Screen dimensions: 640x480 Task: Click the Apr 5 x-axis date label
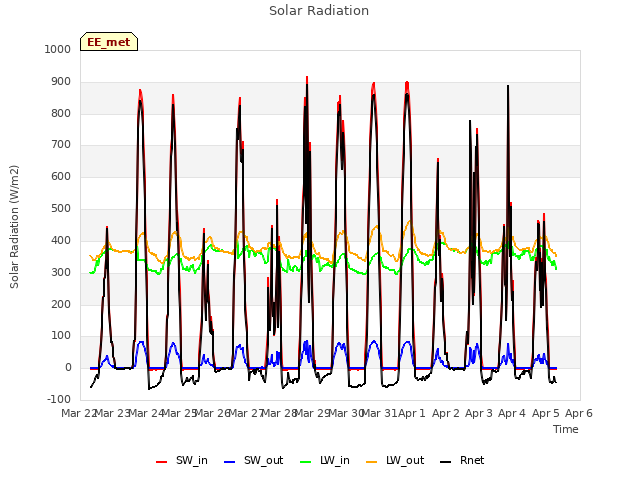click(545, 413)
